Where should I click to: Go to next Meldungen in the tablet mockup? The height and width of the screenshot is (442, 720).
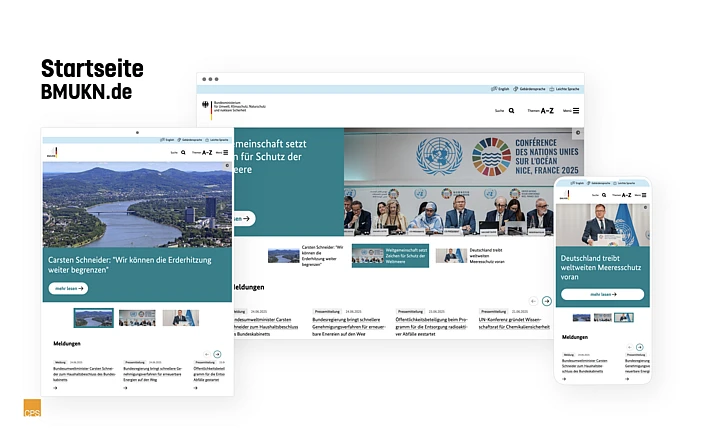point(217,354)
